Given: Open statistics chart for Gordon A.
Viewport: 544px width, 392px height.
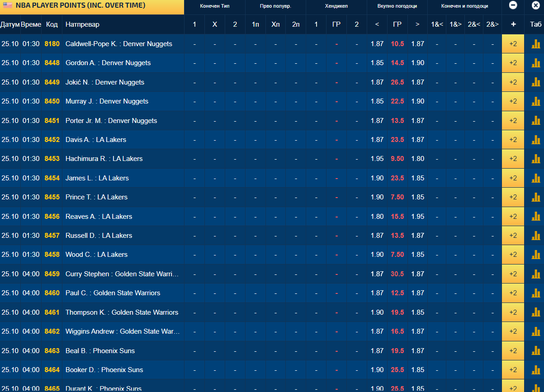Looking at the screenshot, I should [x=535, y=63].
